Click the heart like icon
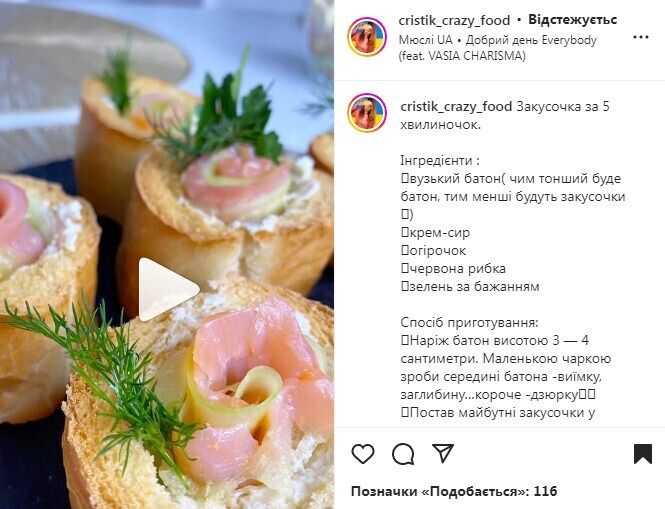Screen dimensions: 665x509 363,454
